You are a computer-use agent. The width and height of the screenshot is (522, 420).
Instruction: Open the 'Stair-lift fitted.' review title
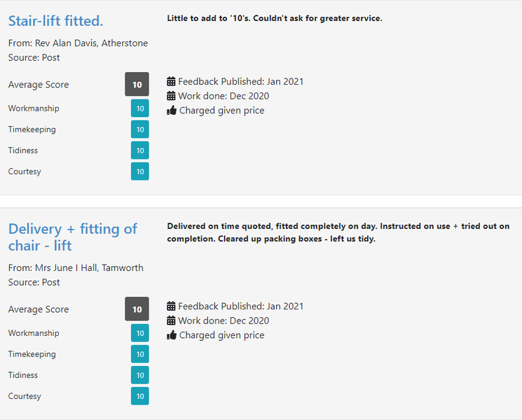coord(55,20)
